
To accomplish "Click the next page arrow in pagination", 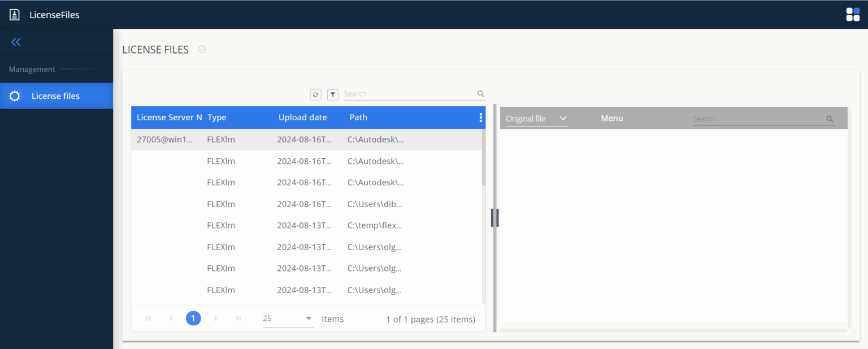I will point(215,319).
